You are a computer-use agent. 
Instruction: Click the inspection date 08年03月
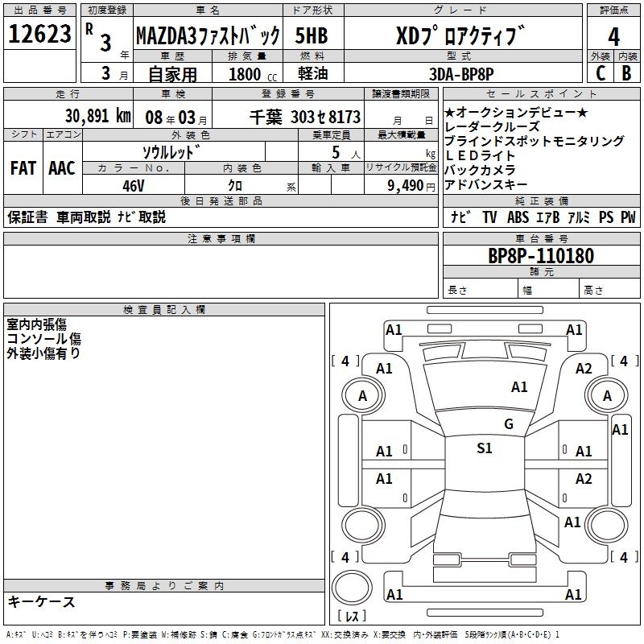click(x=175, y=118)
